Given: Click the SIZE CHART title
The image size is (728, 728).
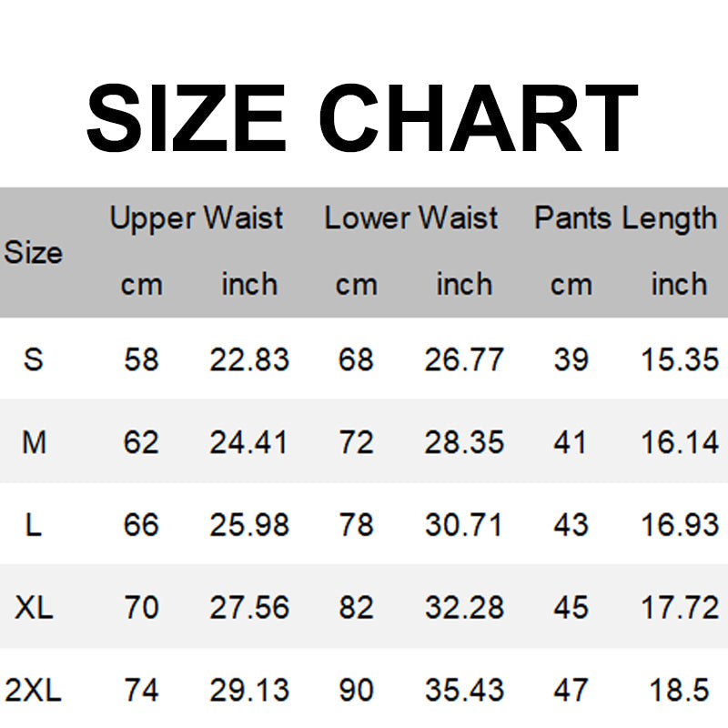Looking at the screenshot, I should (x=362, y=120).
